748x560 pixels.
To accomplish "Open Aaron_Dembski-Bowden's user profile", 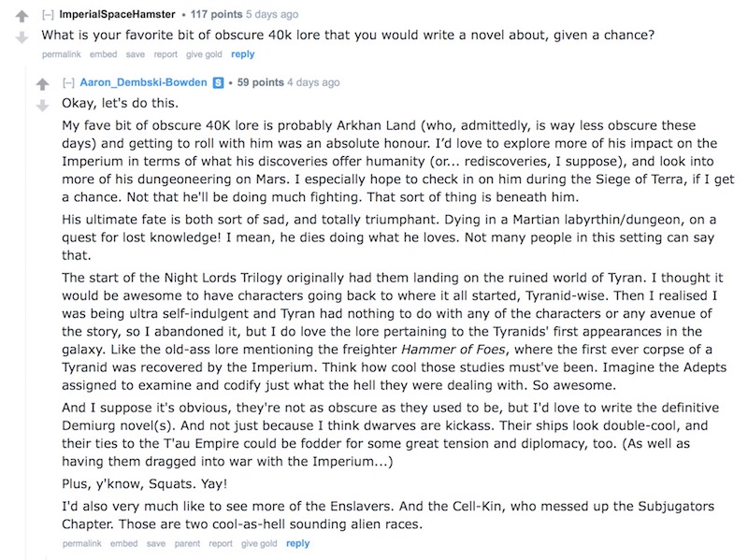I will click(143, 82).
